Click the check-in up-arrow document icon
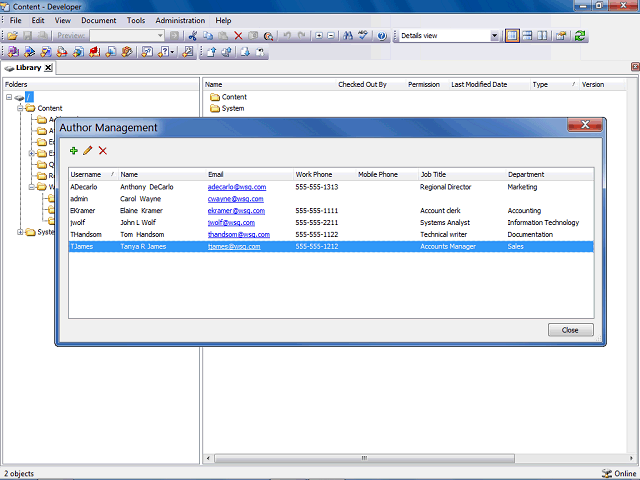Image resolution: width=640 pixels, height=480 pixels. (x=211, y=52)
